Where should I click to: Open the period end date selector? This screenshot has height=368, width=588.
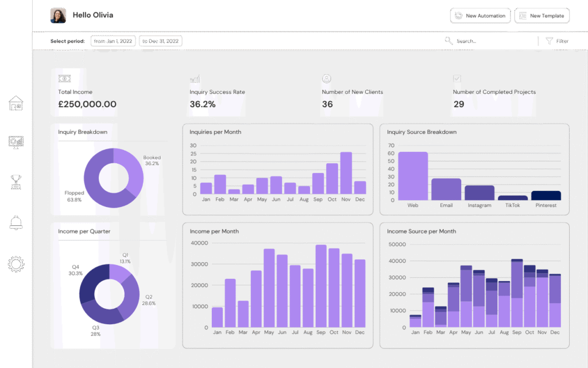(161, 41)
